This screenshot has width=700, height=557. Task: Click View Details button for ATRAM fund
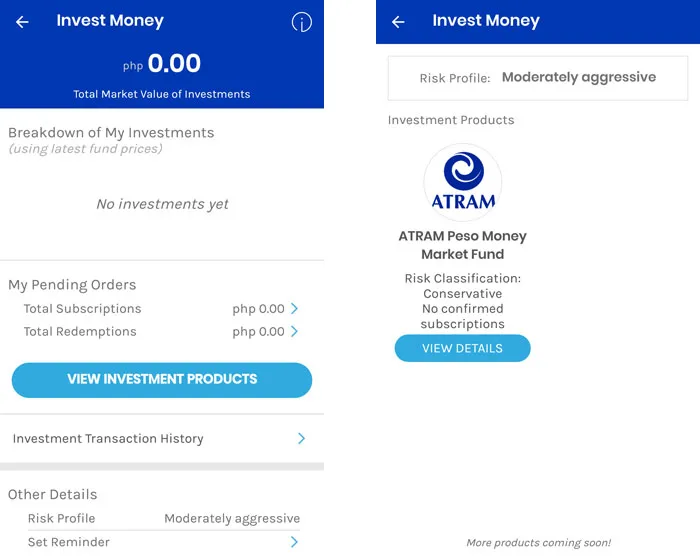[x=462, y=348]
